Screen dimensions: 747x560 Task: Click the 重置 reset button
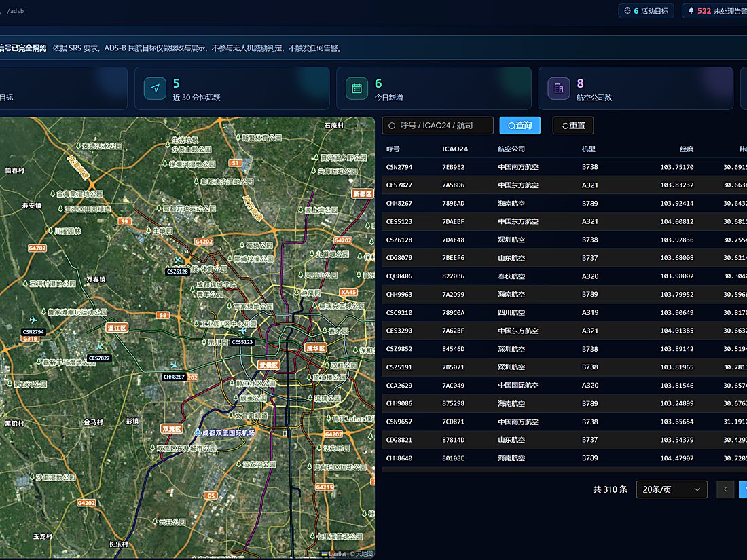tap(573, 126)
